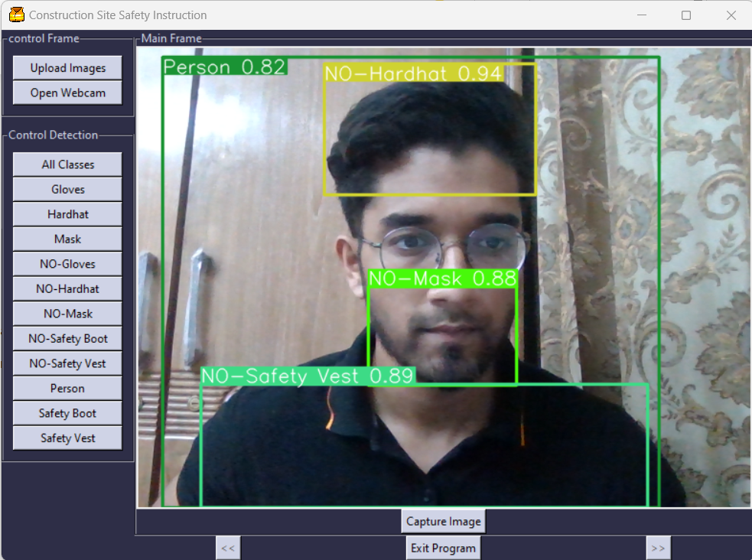Choose the Safety Vest detection button
Viewport: 752px width, 560px height.
(x=68, y=438)
